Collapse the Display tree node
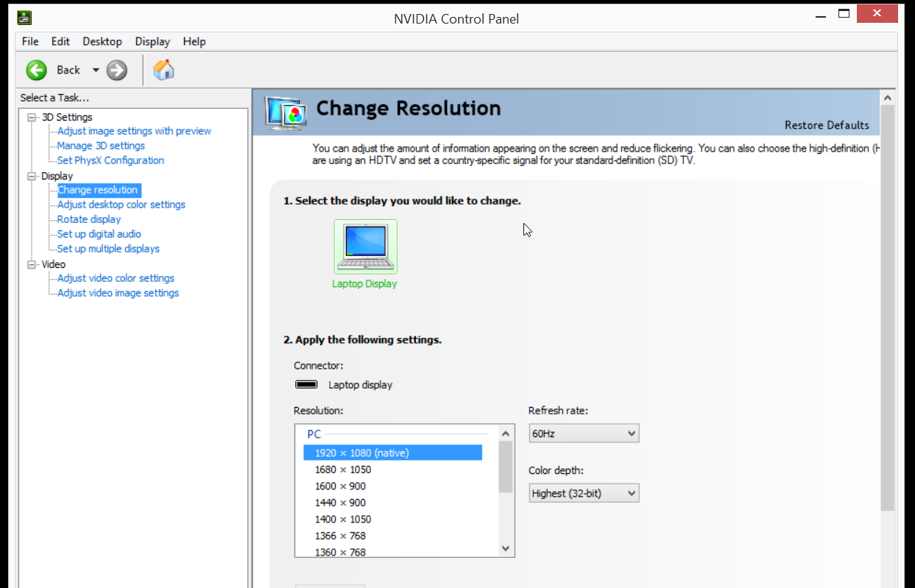Screen dimensions: 915x588 point(31,176)
